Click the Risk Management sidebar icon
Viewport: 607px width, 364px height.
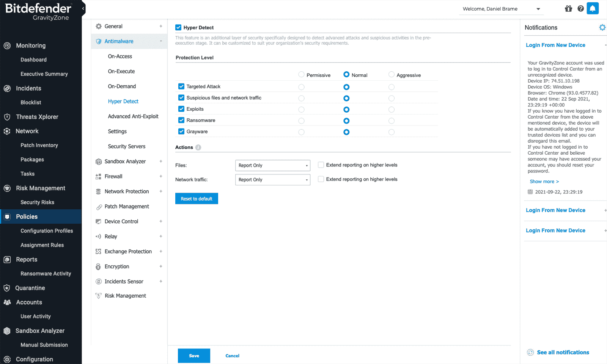coord(7,188)
